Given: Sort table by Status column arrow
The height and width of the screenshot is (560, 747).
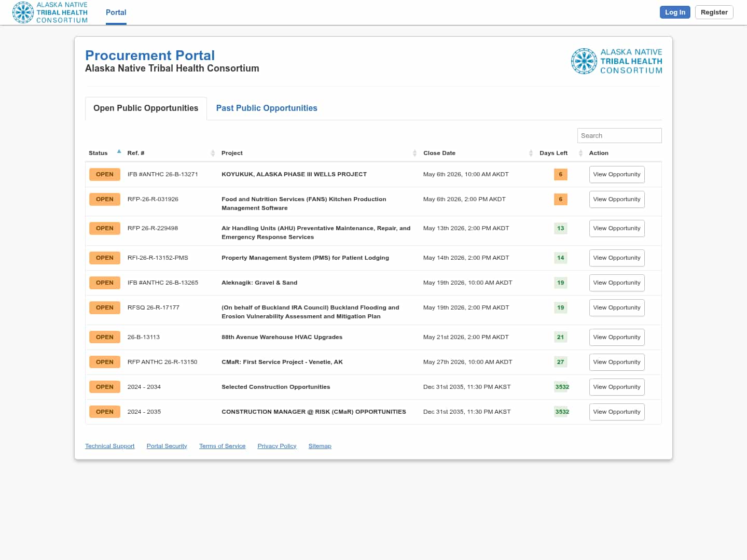Looking at the screenshot, I should click(119, 152).
